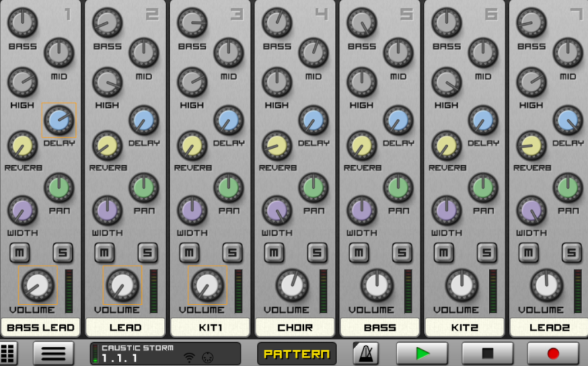
Task: Select the KIT1 channel name label
Action: point(210,327)
